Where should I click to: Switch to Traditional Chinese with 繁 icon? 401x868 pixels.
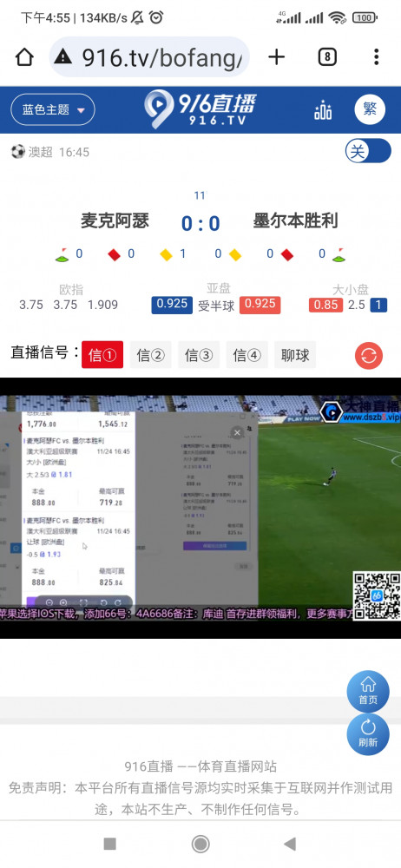click(x=370, y=109)
